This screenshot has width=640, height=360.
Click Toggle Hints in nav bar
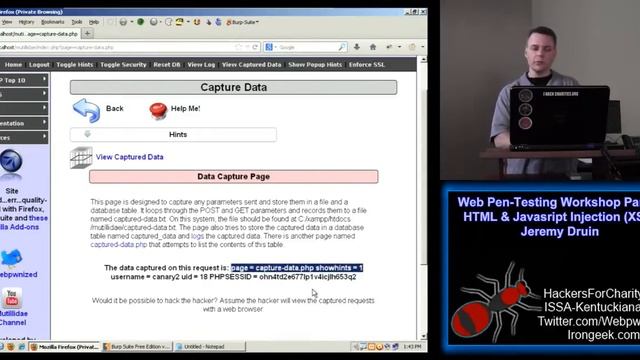point(75,64)
